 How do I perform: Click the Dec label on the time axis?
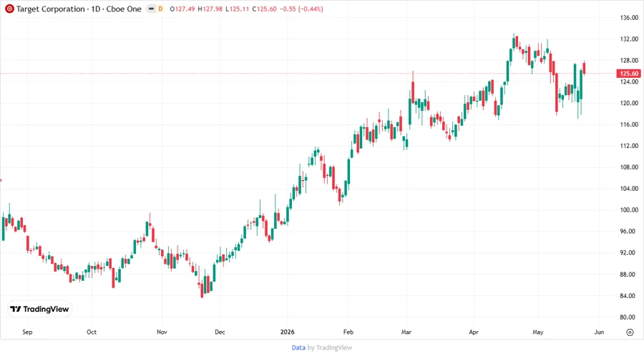[220, 332]
